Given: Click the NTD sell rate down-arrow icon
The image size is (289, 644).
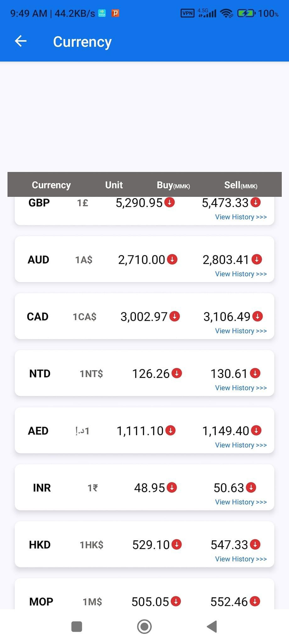Looking at the screenshot, I should [255, 373].
